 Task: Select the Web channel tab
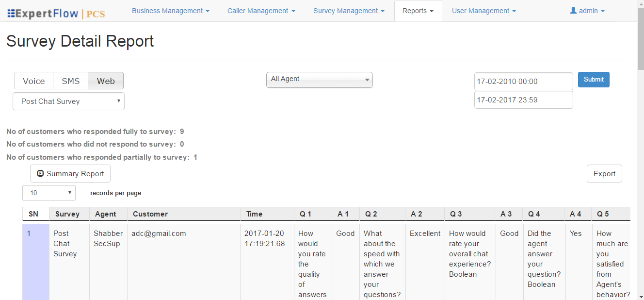105,81
